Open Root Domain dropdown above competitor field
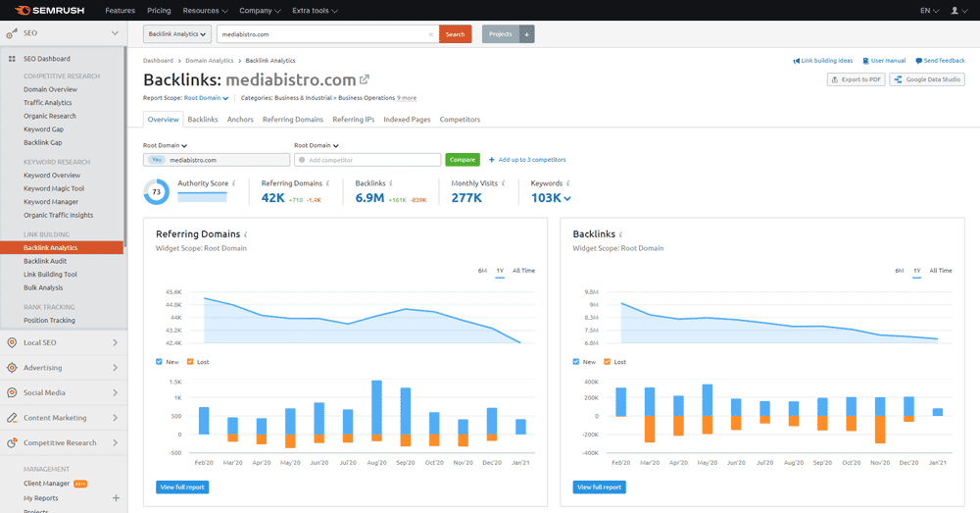 click(317, 145)
